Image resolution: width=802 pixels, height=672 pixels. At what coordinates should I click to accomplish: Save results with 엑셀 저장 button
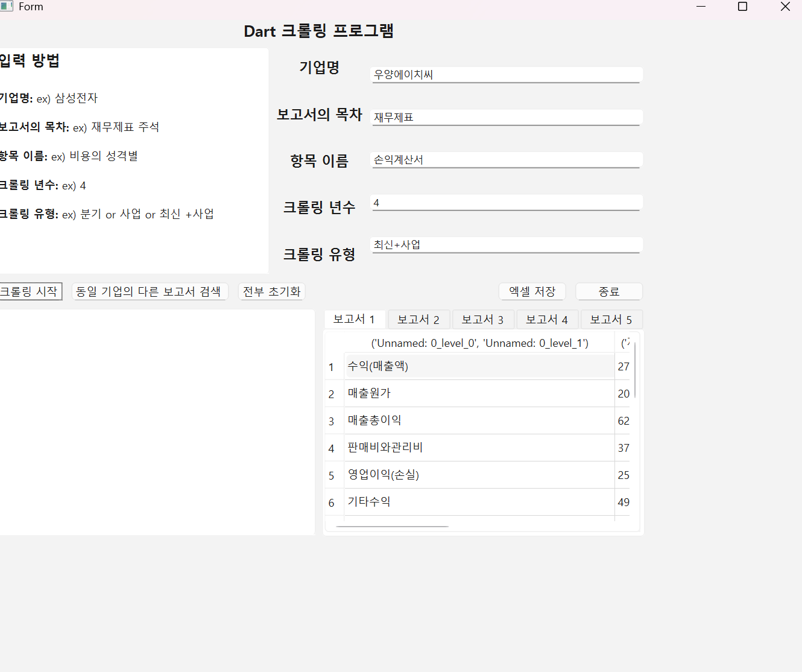[532, 291]
